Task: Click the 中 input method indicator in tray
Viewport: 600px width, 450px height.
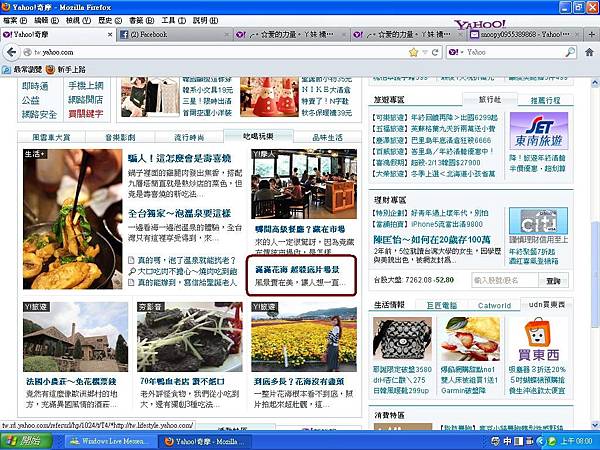Action: click(507, 441)
